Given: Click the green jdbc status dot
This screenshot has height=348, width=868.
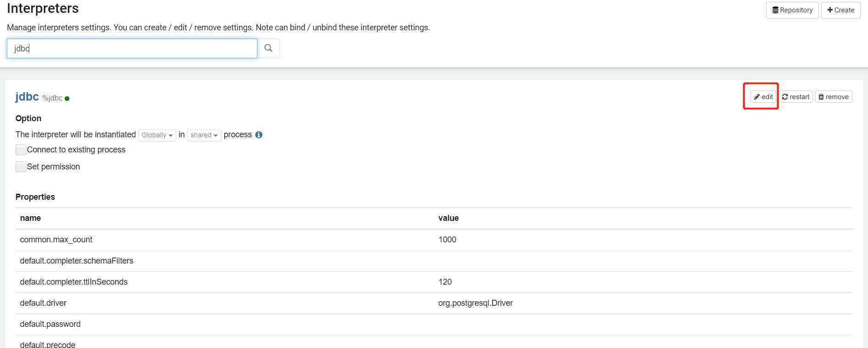Looking at the screenshot, I should tap(67, 98).
